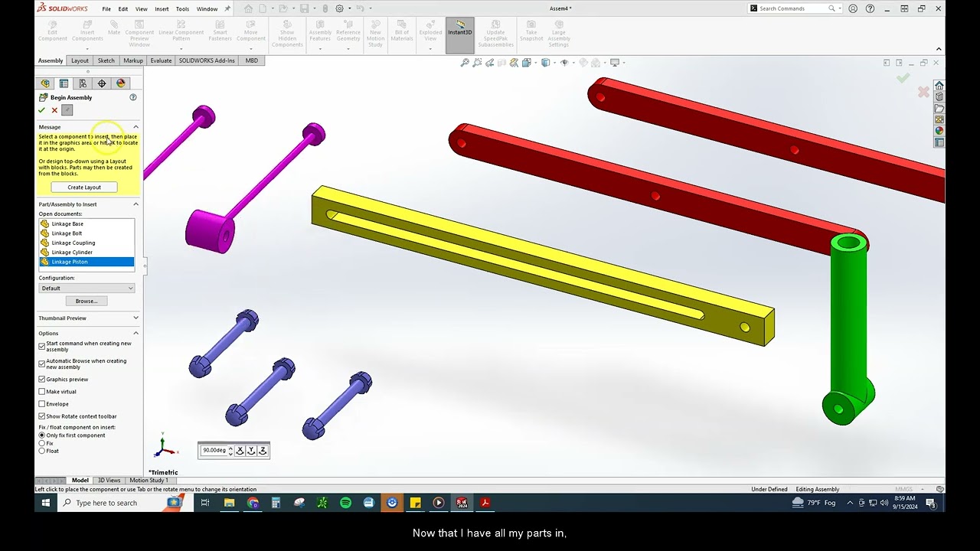This screenshot has height=551, width=980.
Task: Uncheck Graphics preview option
Action: [x=42, y=379]
